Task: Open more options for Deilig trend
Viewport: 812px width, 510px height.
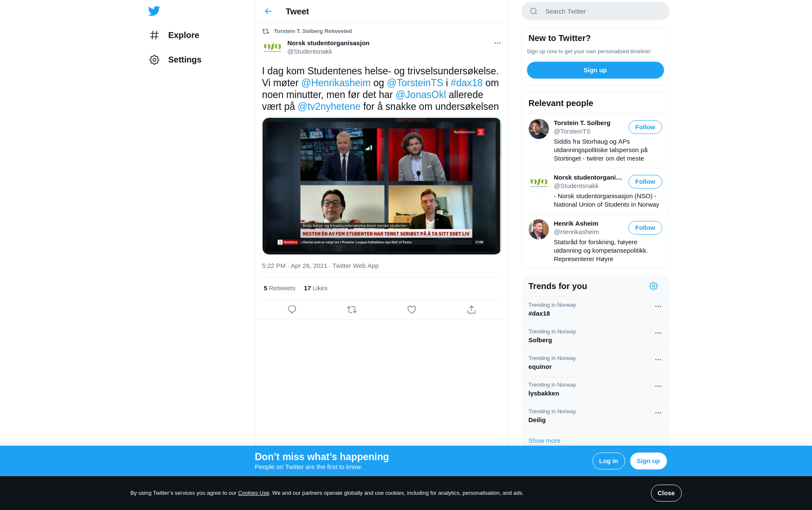Action: pos(658,413)
